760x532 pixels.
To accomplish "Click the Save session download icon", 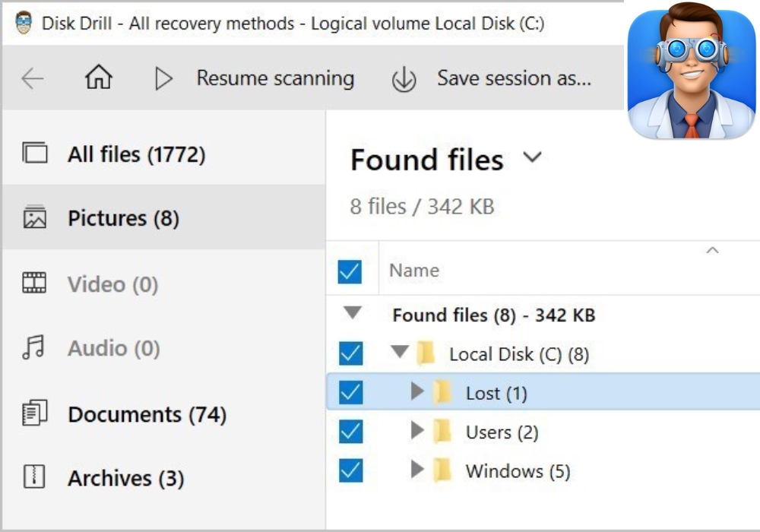I will coord(404,79).
